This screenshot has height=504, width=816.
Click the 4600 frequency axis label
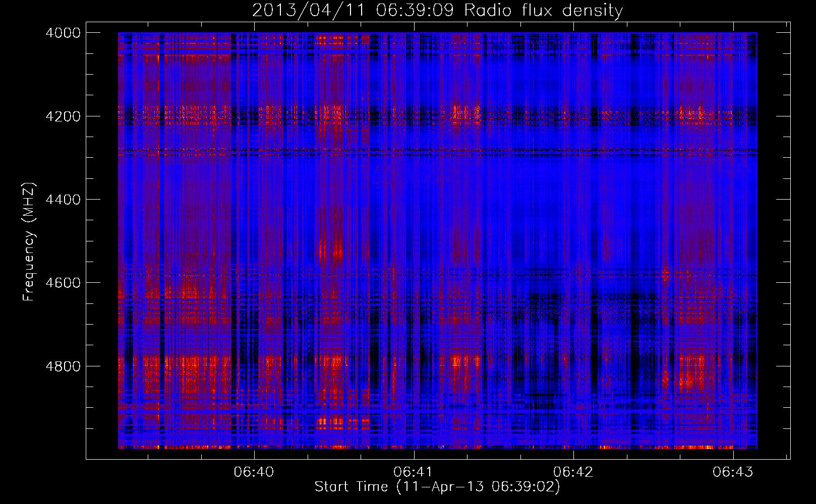[x=63, y=283]
